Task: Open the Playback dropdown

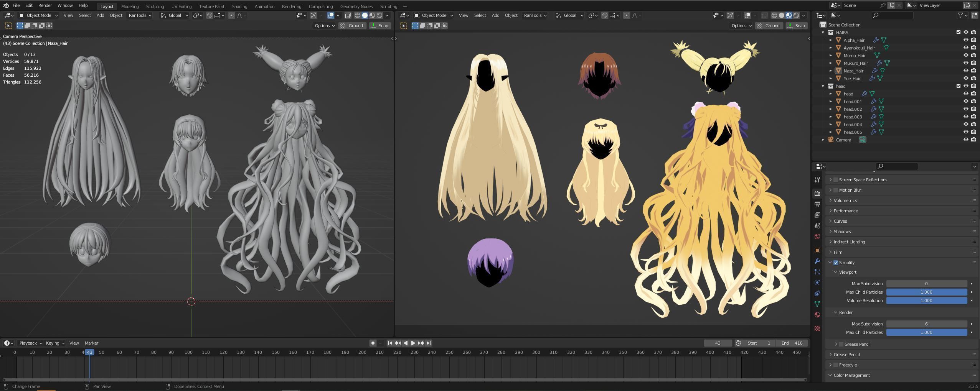Action: pyautogui.click(x=30, y=343)
